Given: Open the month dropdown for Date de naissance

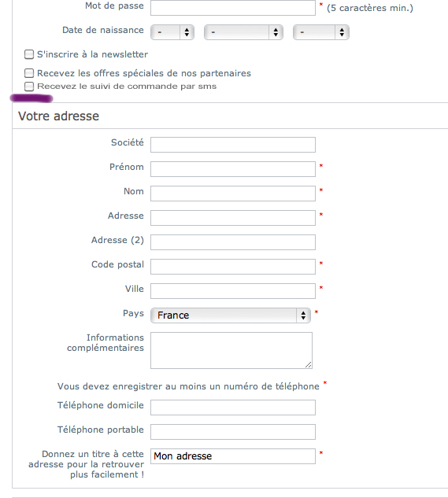Looking at the screenshot, I should [243, 32].
